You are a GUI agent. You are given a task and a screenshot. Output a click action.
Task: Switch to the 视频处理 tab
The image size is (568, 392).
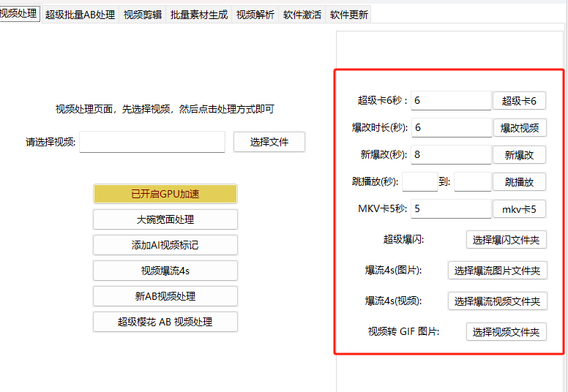(x=19, y=13)
